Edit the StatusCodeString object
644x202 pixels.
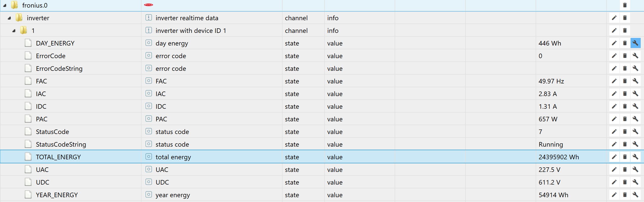(614, 144)
